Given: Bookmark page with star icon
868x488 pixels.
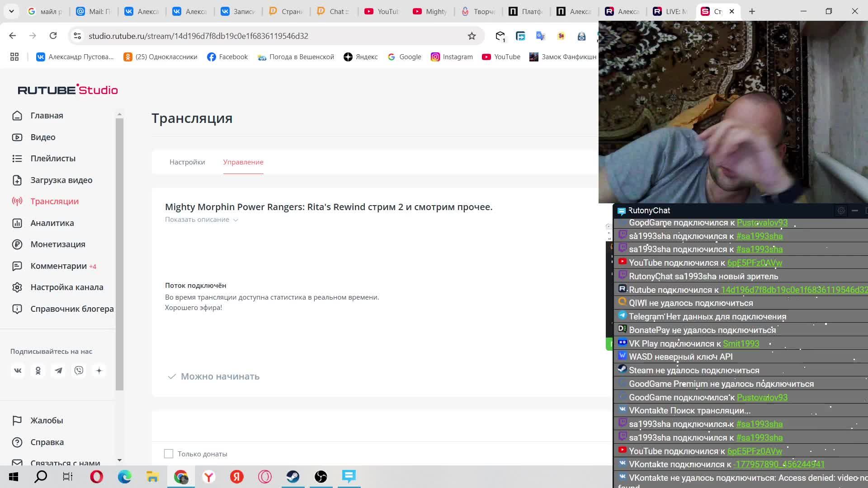Looking at the screenshot, I should [x=472, y=36].
